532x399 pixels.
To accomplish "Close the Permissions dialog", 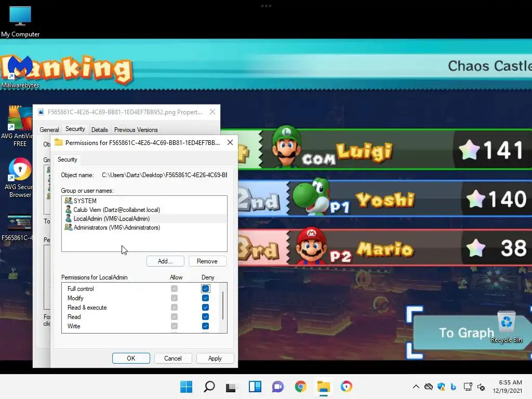I will [x=230, y=142].
